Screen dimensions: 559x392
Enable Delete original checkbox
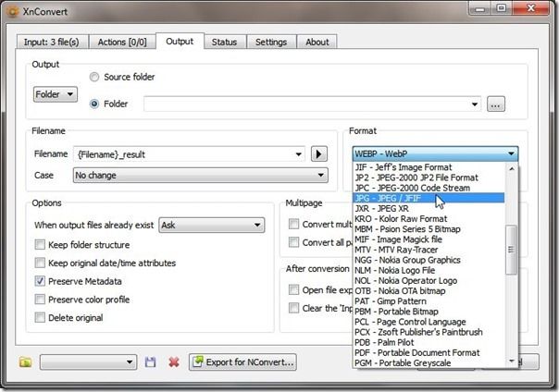pyautogui.click(x=40, y=317)
